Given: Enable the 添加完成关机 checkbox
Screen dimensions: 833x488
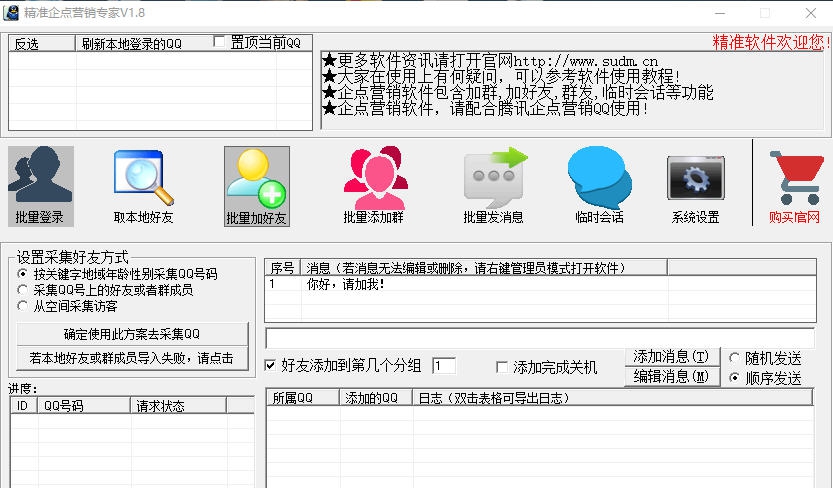Looking at the screenshot, I should (501, 367).
